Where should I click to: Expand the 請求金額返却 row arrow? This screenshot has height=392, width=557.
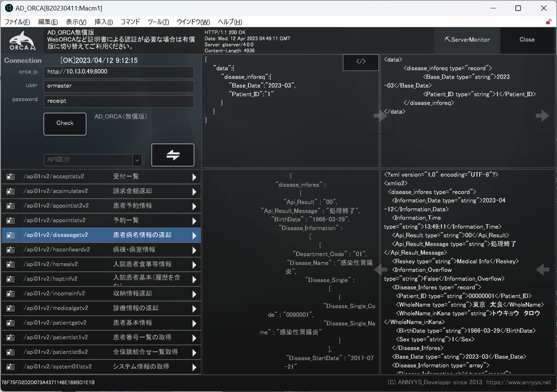pos(194,192)
